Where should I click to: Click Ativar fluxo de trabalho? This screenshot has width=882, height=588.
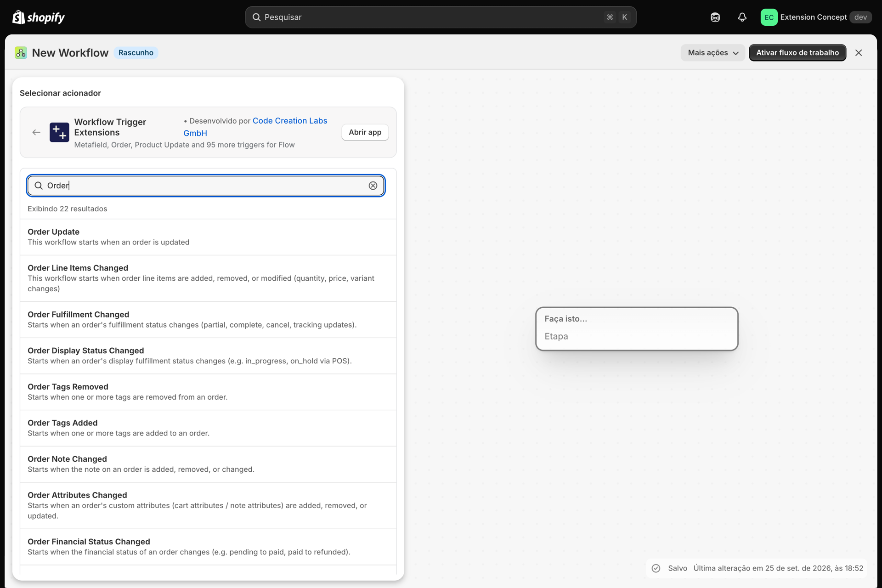[x=797, y=53]
